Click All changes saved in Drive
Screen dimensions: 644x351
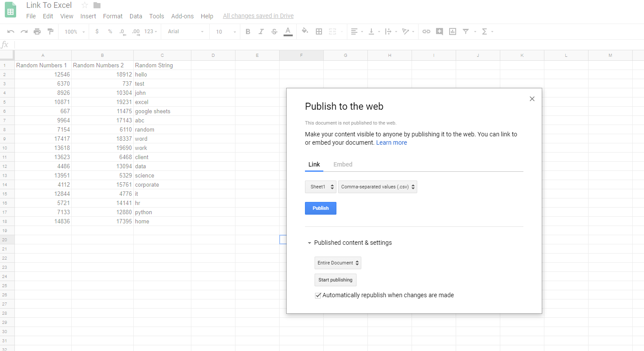258,16
